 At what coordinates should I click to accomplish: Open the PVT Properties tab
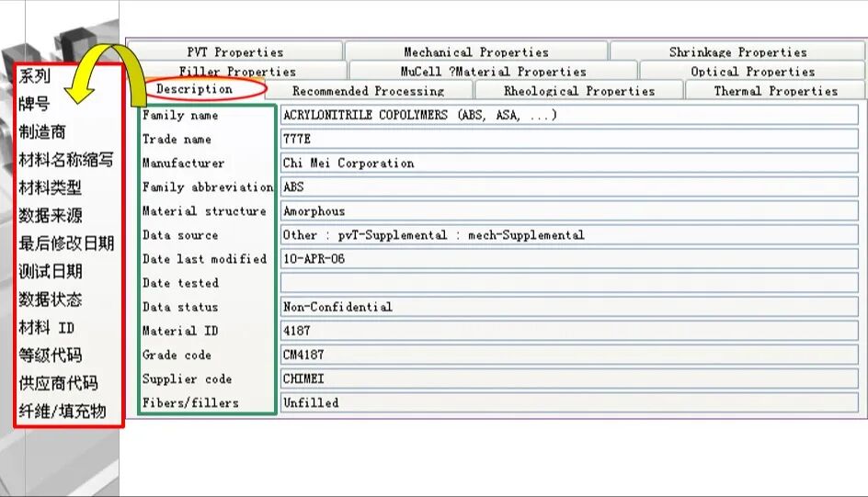pos(234,52)
